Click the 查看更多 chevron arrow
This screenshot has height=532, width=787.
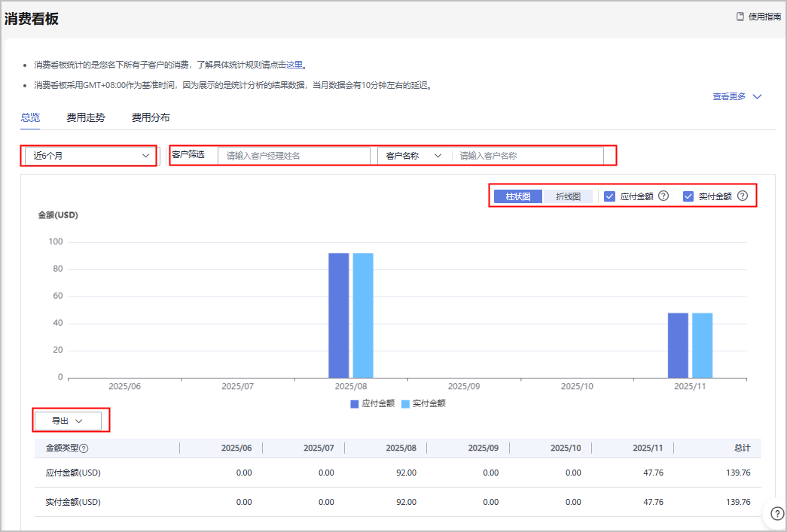coord(758,96)
